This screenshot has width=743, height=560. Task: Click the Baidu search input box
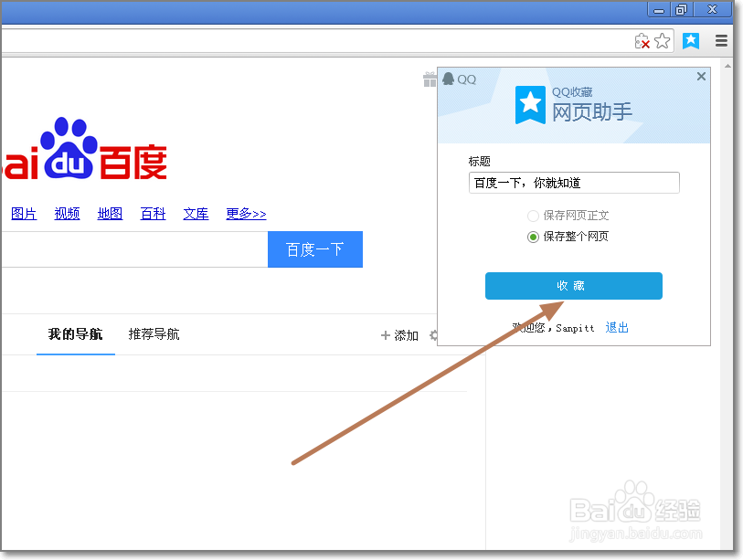(x=134, y=249)
